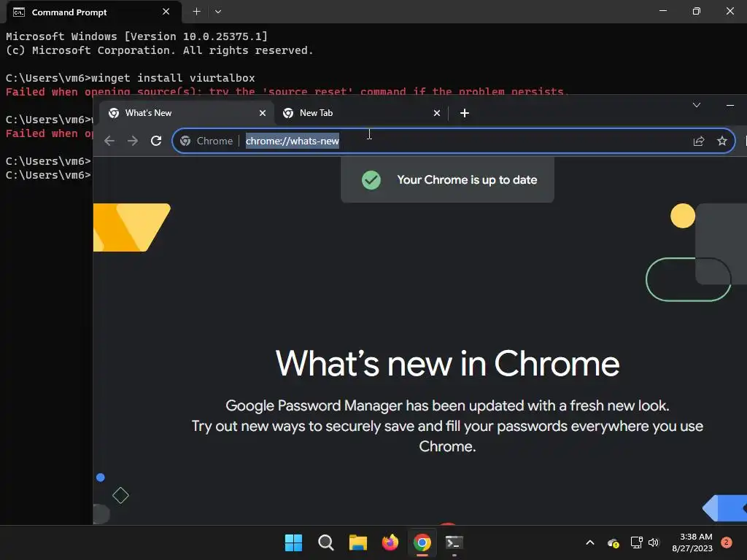Image resolution: width=747 pixels, height=560 pixels.
Task: Click the Command Prompt tab
Action: click(x=94, y=12)
